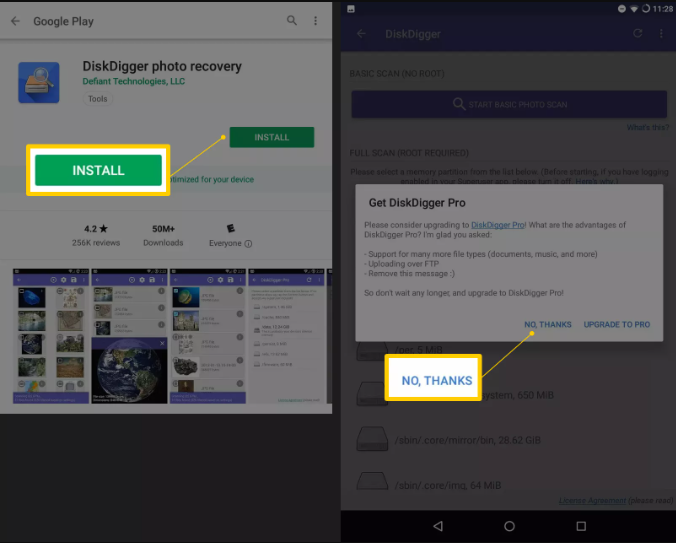Open DiskDigger overflow menu

[x=661, y=34]
